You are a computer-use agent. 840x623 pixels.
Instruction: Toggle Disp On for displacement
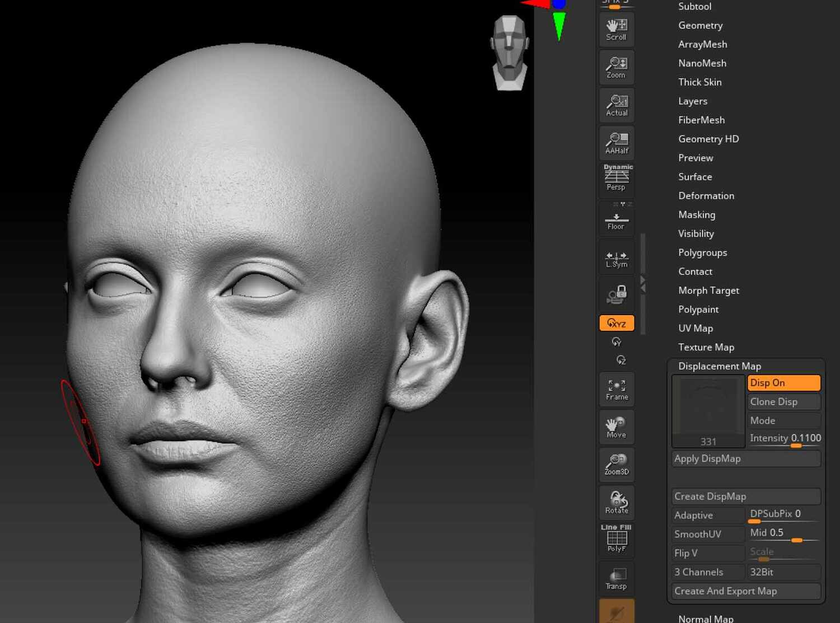[783, 383]
